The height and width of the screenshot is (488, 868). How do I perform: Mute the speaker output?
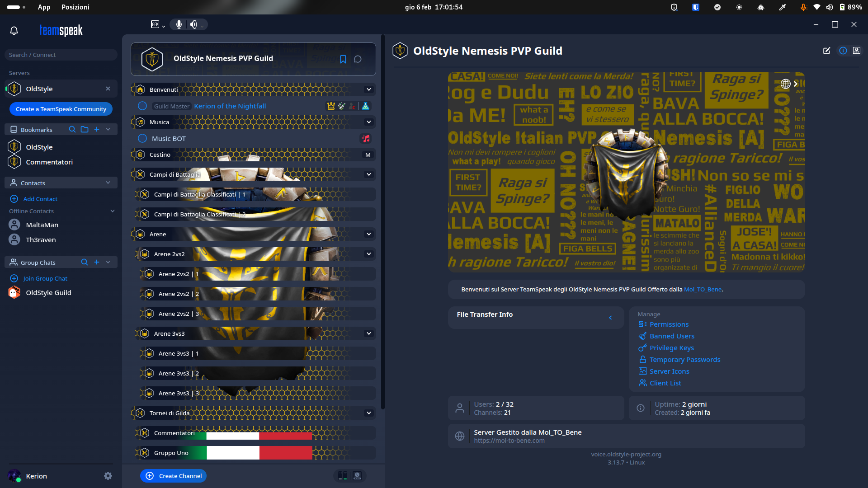[x=193, y=24]
